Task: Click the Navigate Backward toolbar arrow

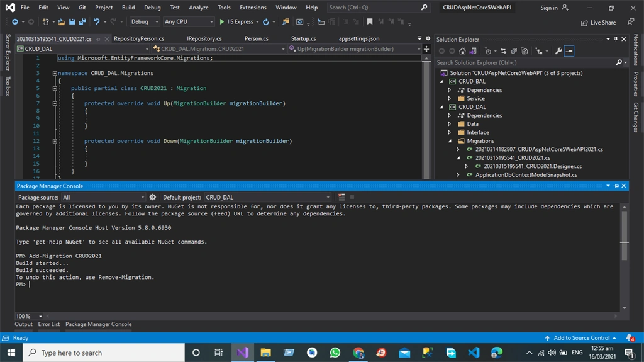Action: (15, 22)
